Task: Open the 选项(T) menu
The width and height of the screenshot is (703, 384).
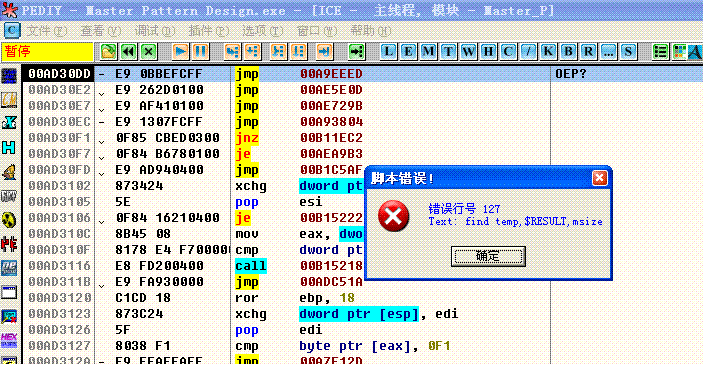Action: 263,31
